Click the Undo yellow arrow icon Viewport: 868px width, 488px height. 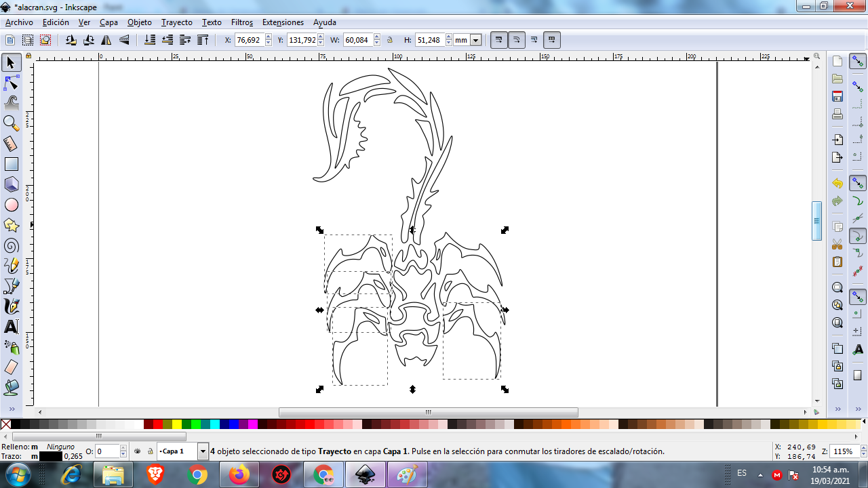click(x=837, y=184)
